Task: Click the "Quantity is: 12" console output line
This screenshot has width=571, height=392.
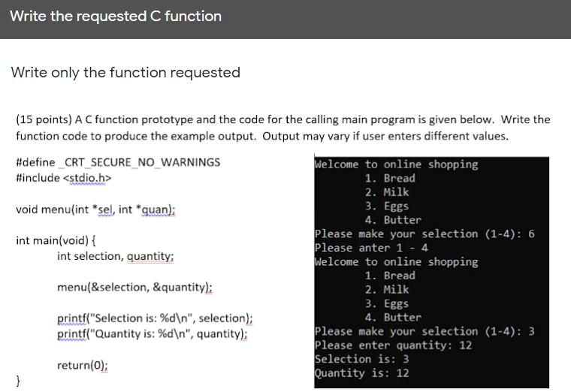Action: [361, 373]
